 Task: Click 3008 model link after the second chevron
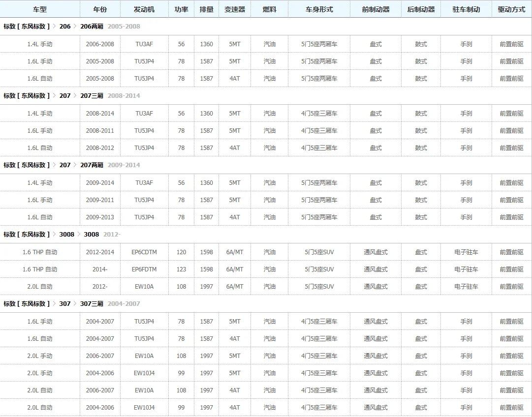91,235
